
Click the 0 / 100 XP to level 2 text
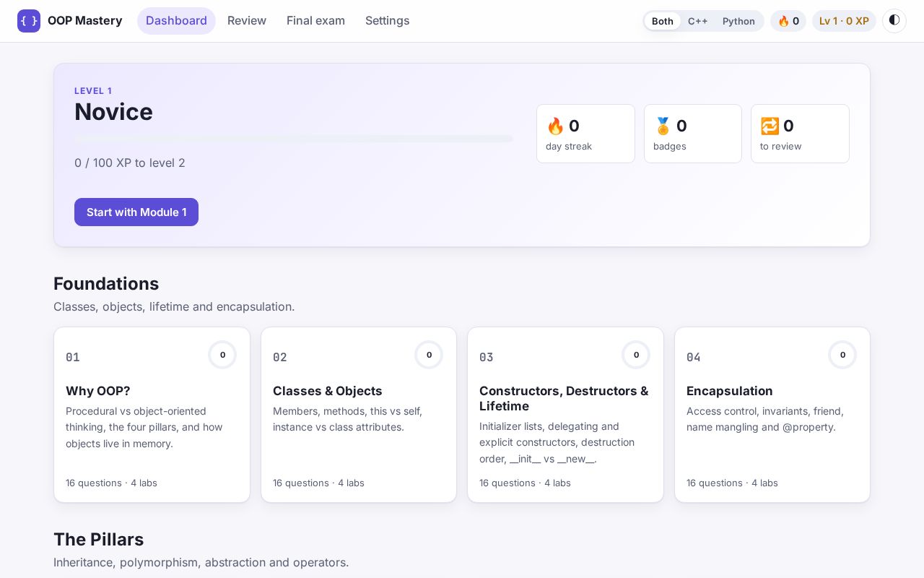click(x=130, y=163)
